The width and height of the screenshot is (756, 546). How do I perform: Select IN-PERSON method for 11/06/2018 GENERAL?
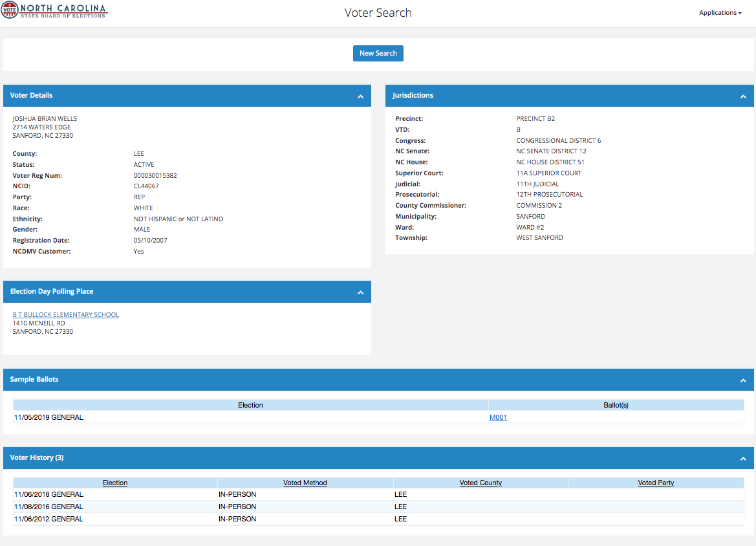click(237, 494)
